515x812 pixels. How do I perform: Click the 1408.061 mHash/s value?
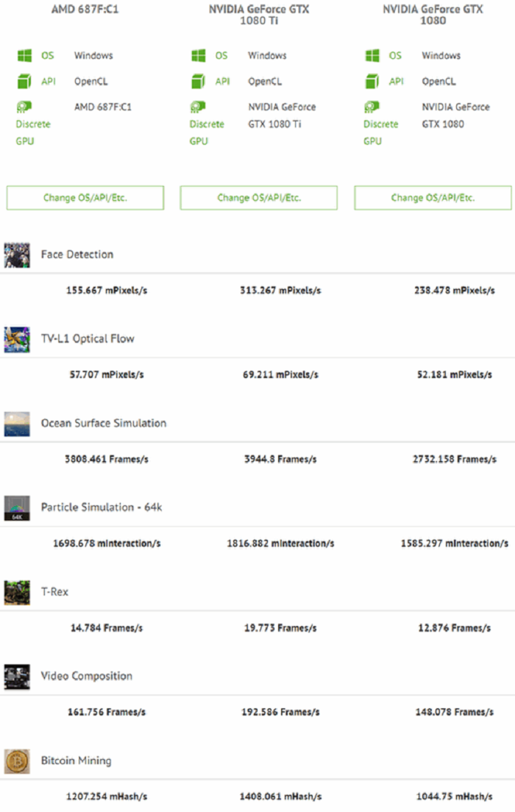(x=280, y=797)
